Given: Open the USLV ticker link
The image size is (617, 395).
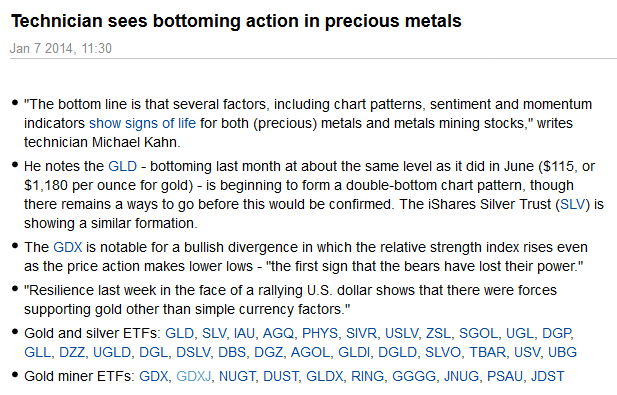Looking at the screenshot, I should 401,334.
